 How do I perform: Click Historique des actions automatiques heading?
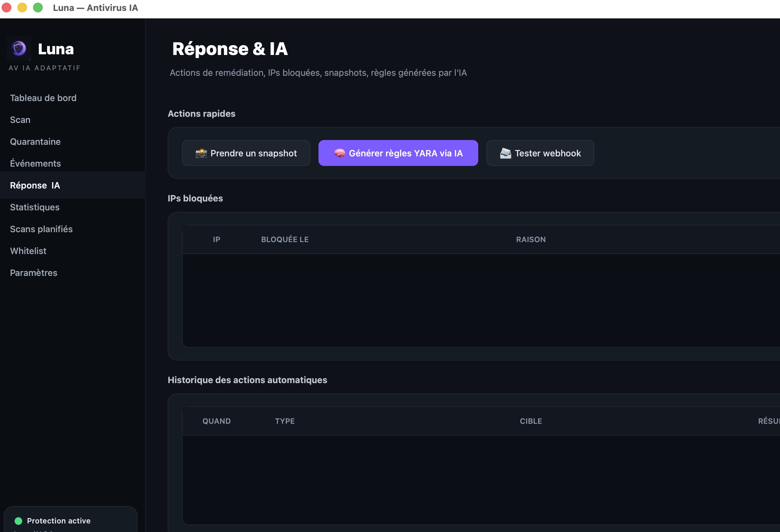click(247, 380)
